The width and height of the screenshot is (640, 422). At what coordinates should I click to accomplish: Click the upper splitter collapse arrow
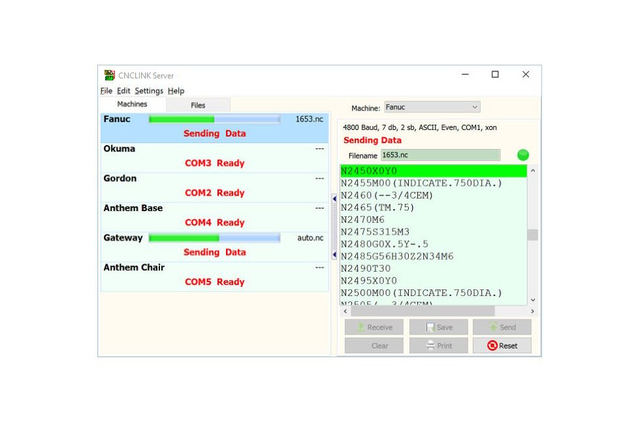334,199
